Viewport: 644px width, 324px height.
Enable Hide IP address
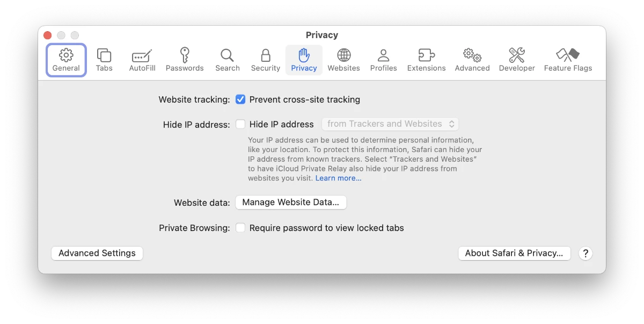click(240, 124)
